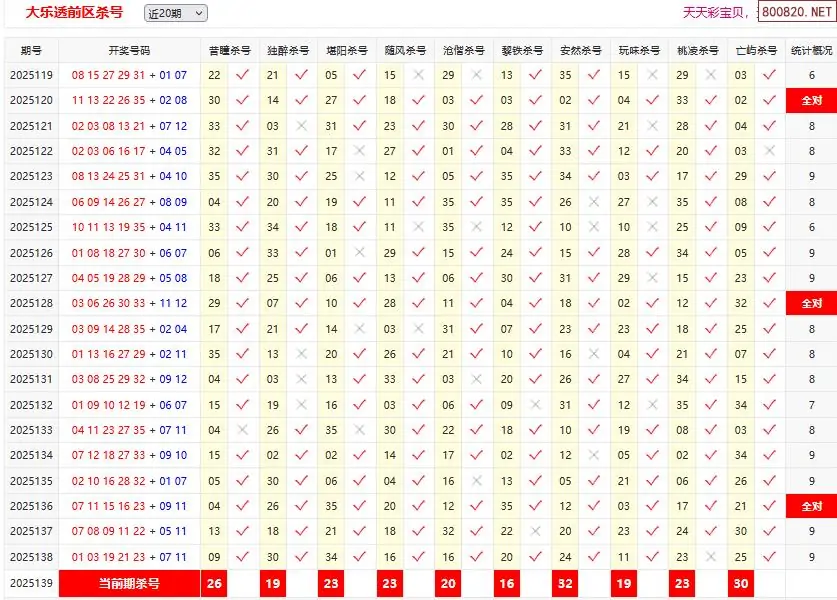Viewport: 837px width, 600px height.
Task: Click the 800820.NET site link
Action: (796, 12)
